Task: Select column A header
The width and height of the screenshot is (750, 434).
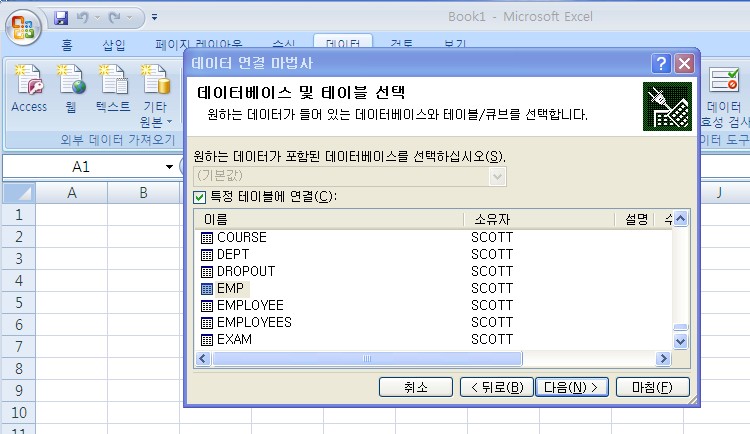Action: [72, 193]
